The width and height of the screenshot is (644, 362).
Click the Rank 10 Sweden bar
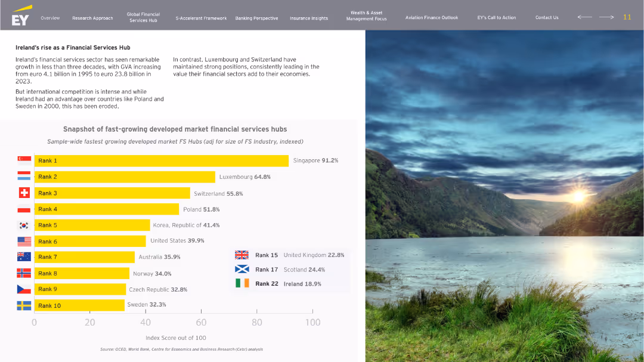tap(79, 305)
